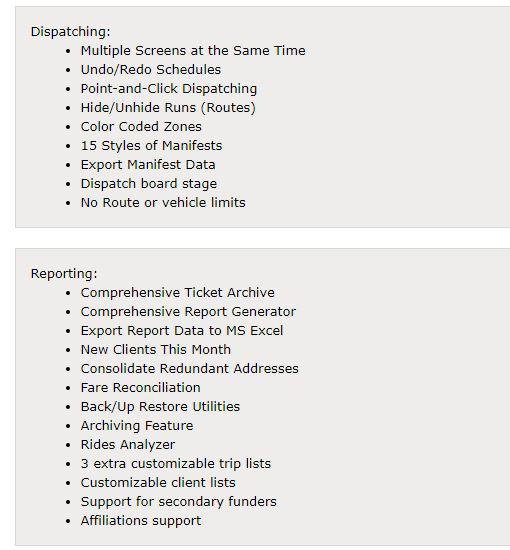Screen dimensions: 510x550
Task: Click the Undo/Redo Schedules list item
Action: (x=151, y=69)
